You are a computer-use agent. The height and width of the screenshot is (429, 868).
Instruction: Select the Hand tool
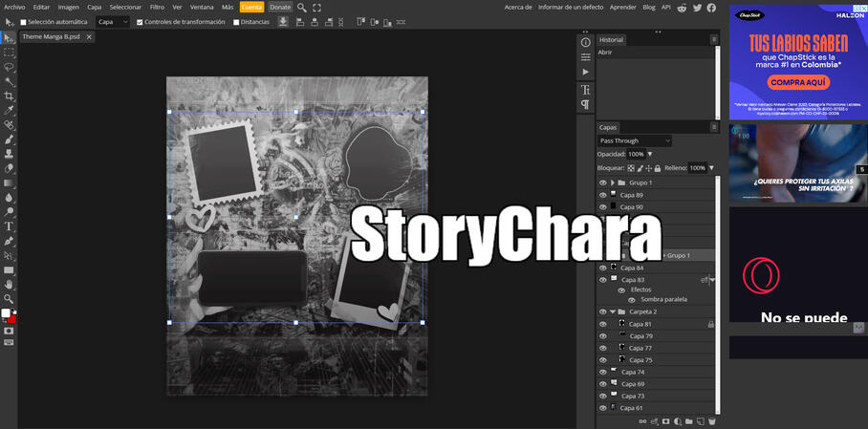coord(10,284)
